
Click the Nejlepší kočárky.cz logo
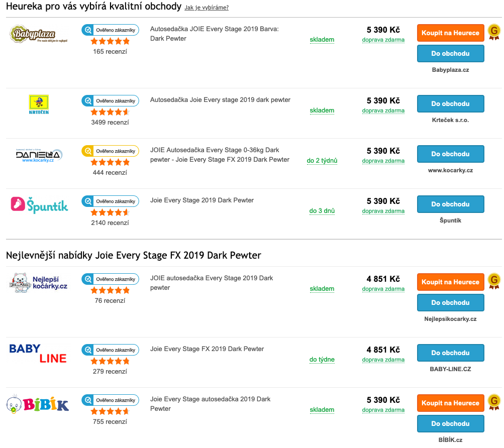39,282
